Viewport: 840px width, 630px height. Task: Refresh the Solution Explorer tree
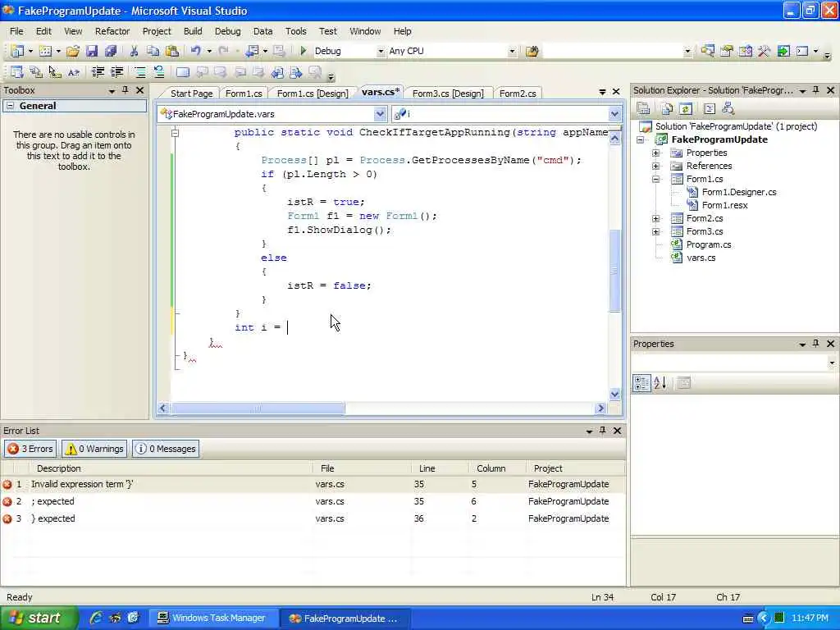tap(686, 109)
